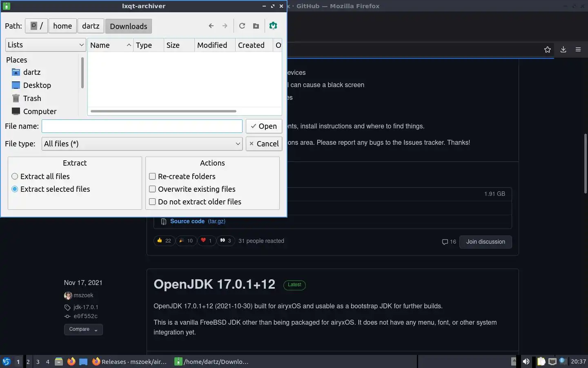The image size is (588, 368).
Task: Reload the Downloads folder listing
Action: [242, 26]
